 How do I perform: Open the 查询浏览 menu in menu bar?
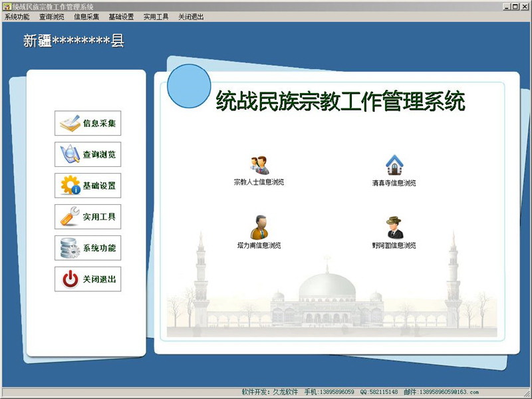tap(52, 17)
